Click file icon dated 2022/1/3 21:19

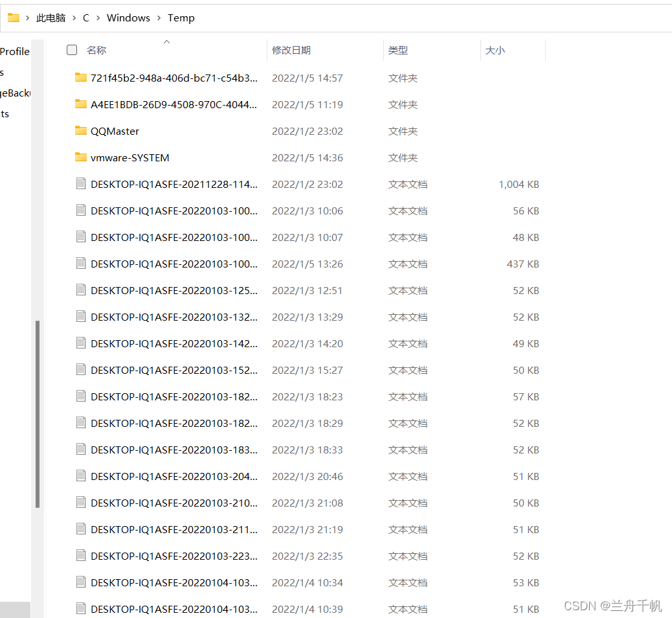click(x=81, y=529)
